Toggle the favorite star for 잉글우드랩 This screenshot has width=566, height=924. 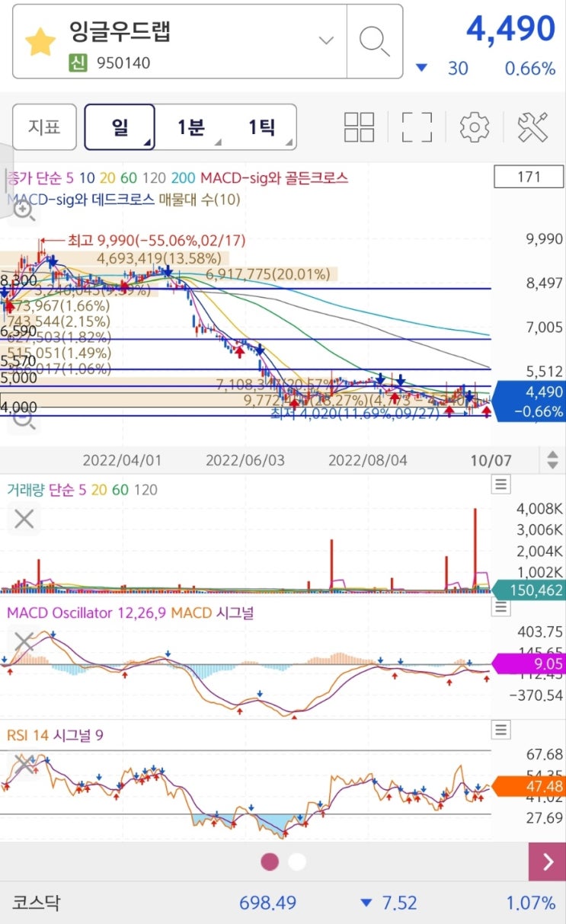(x=40, y=42)
